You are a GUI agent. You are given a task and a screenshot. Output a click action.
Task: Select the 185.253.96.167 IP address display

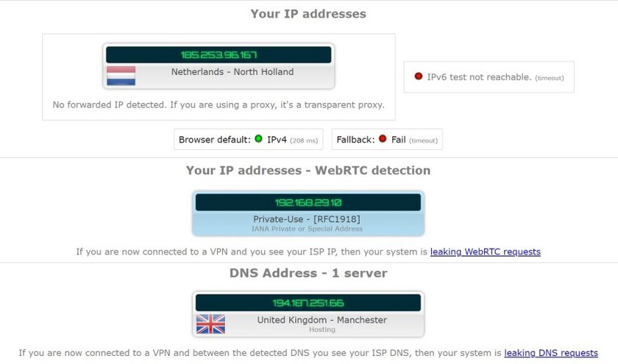pyautogui.click(x=219, y=54)
